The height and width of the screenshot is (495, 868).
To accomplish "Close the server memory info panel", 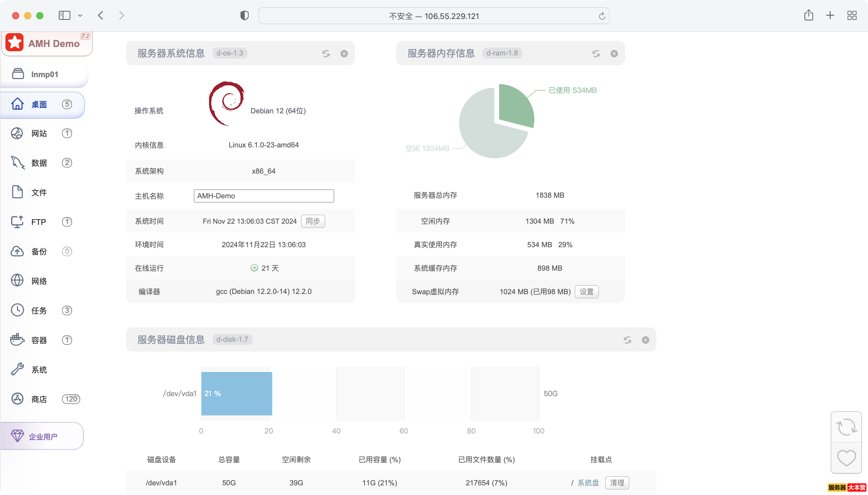I will point(614,54).
